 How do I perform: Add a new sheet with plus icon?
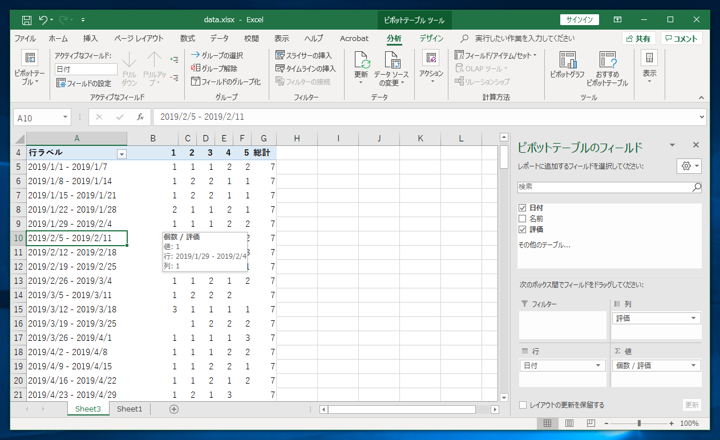click(174, 409)
